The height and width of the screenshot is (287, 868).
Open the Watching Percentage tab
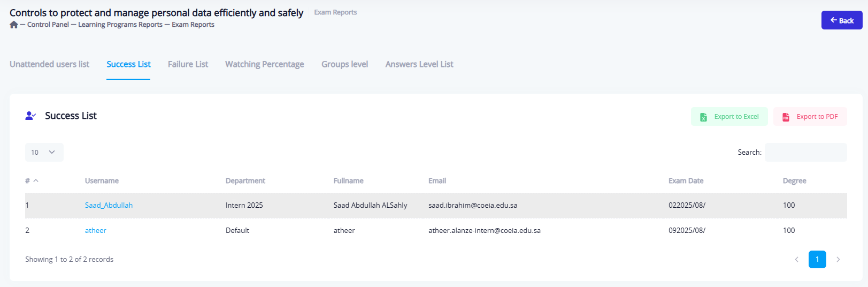tap(265, 64)
